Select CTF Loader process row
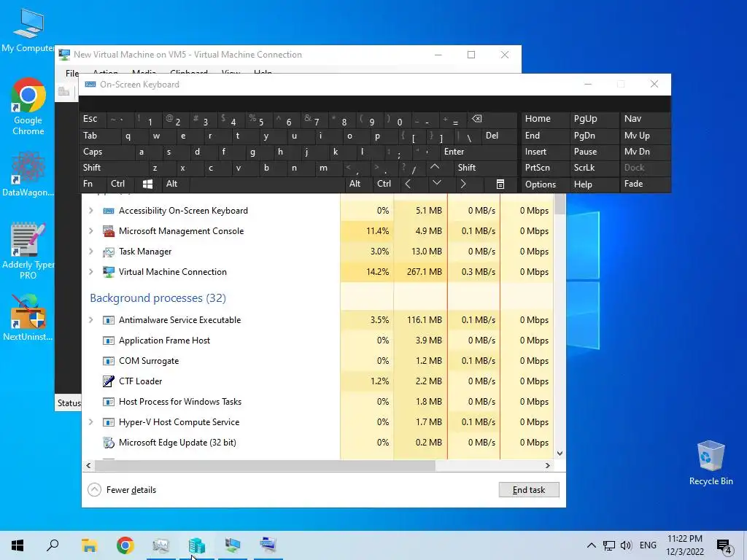The width and height of the screenshot is (747, 560). (317, 381)
